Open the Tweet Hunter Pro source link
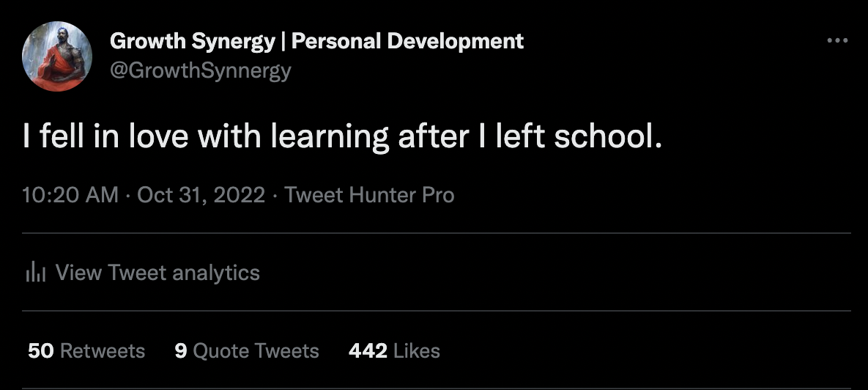Screen dimensions: 868x390 click(x=369, y=196)
